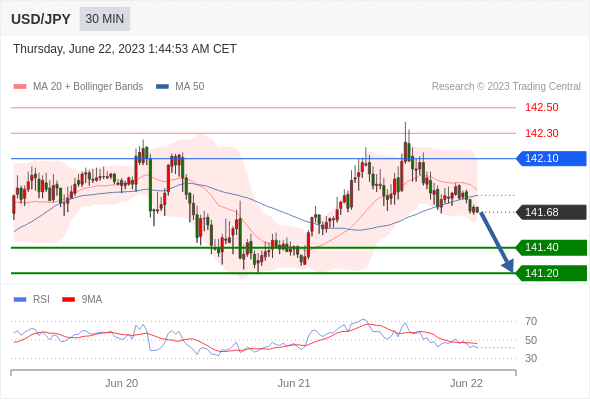Click the Research © 2023 Trading Central credit

tap(506, 87)
